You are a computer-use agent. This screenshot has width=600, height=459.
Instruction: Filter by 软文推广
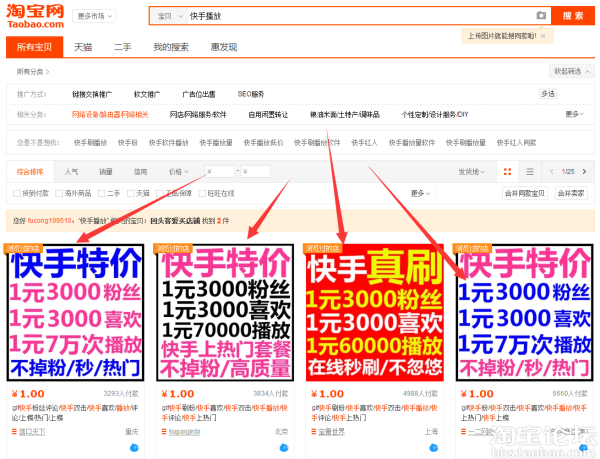[147, 94]
